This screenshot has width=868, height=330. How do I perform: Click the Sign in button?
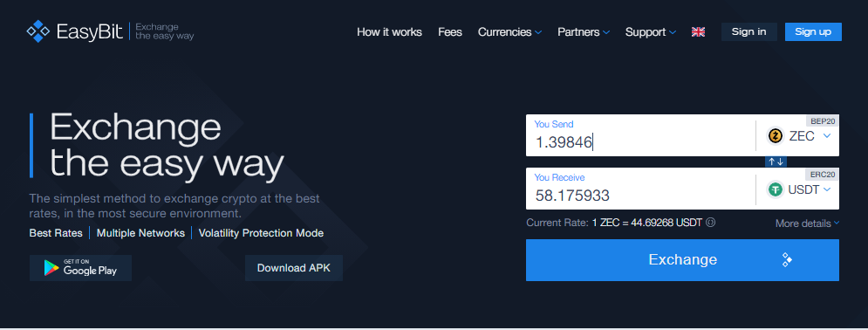click(x=749, y=32)
